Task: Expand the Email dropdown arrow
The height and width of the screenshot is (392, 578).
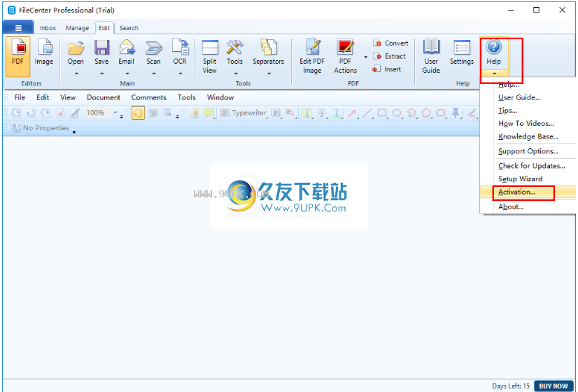Action: click(127, 73)
